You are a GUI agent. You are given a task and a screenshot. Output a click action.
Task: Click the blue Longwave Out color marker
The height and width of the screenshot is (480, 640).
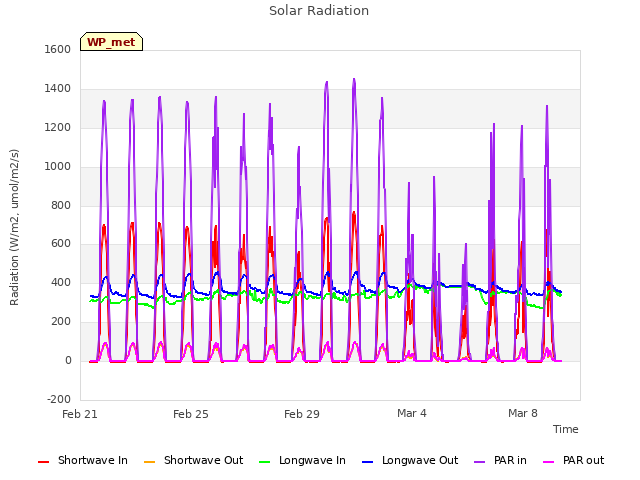(367, 462)
